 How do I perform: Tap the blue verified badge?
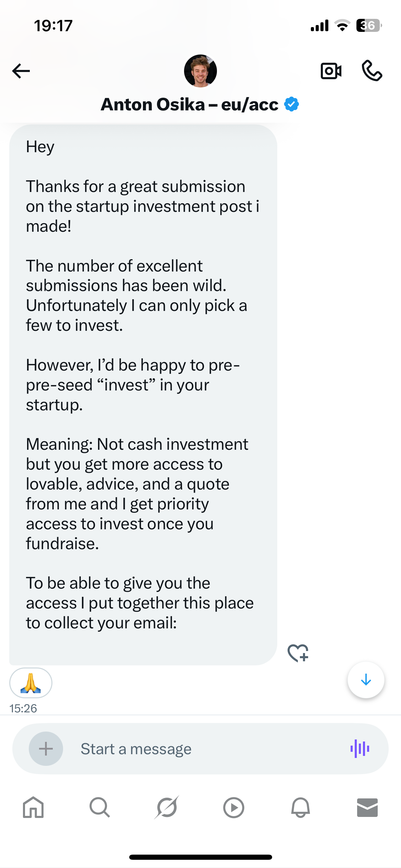pos(292,104)
